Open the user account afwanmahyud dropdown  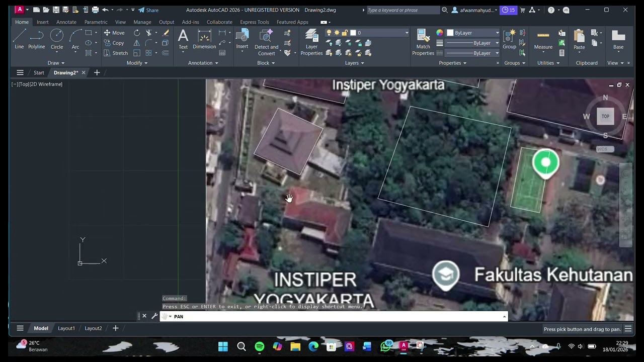(474, 10)
